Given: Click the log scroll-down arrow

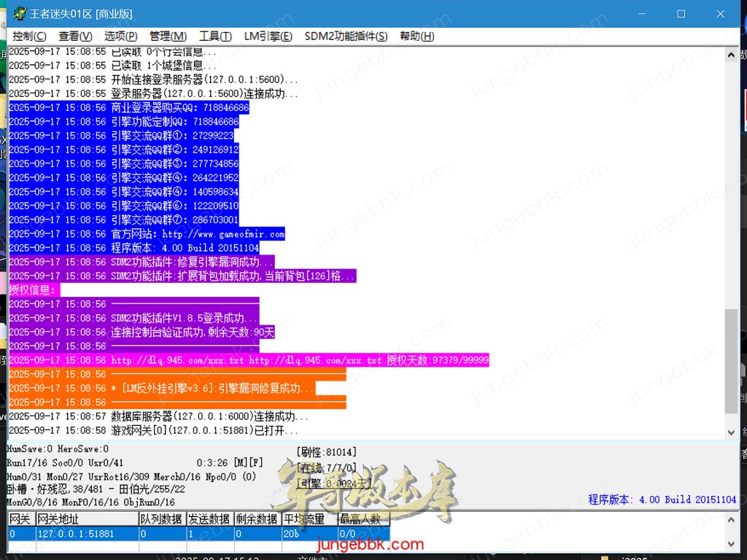Looking at the screenshot, I should [731, 432].
